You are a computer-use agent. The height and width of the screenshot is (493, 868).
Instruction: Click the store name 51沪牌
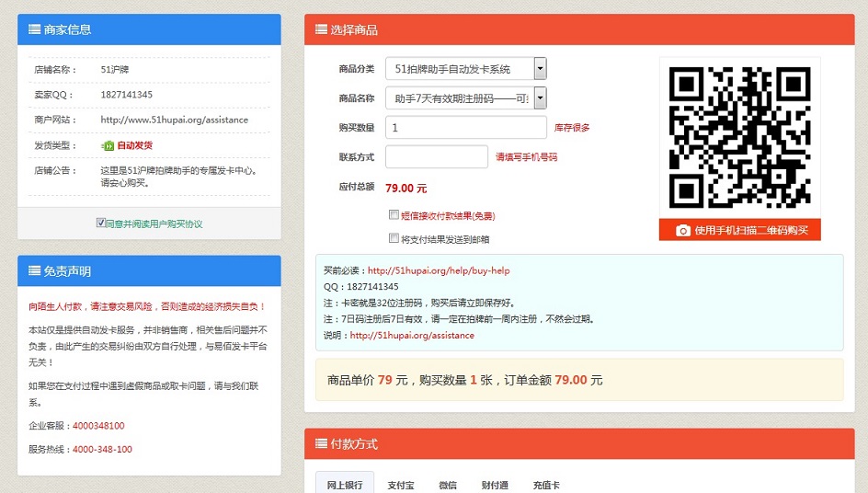[x=115, y=70]
